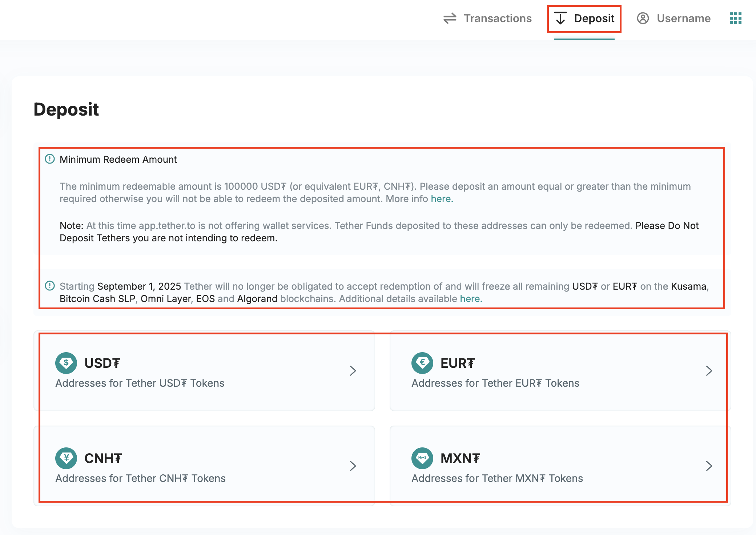Screen dimensions: 756x535
Task: Expand the MXN₮ addresses card chevron
Action: tap(709, 466)
